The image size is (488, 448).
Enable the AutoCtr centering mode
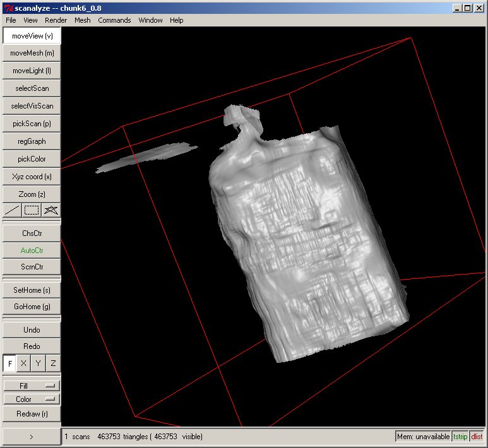(32, 251)
